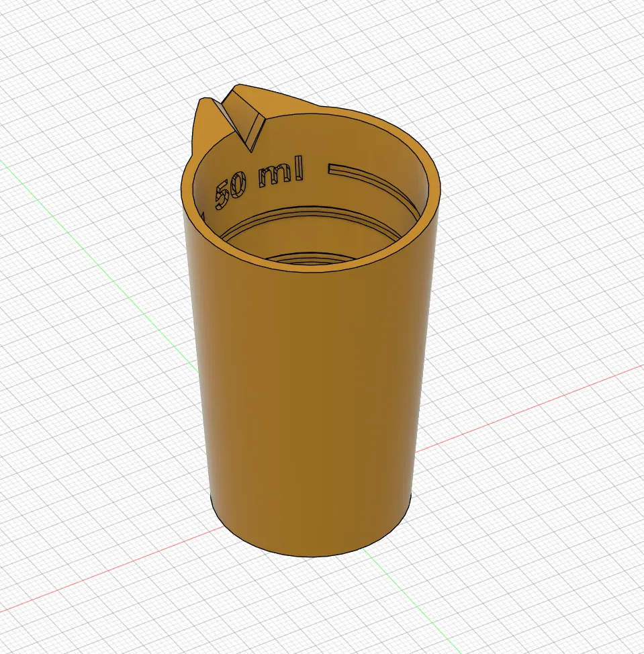Select the embossed "50 ml" text inside cup
Viewport: 644px width, 654px height.
point(259,181)
